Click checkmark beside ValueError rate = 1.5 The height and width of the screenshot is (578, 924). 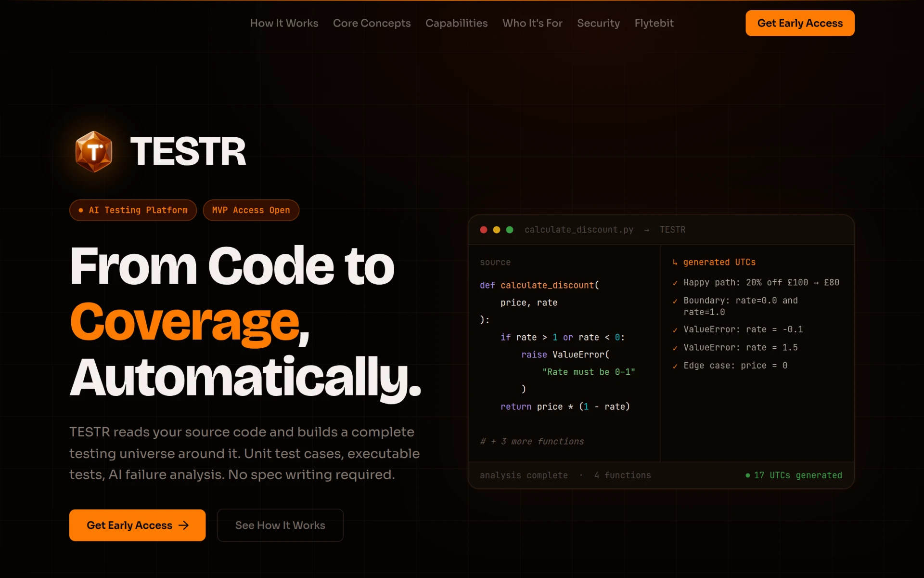675,348
